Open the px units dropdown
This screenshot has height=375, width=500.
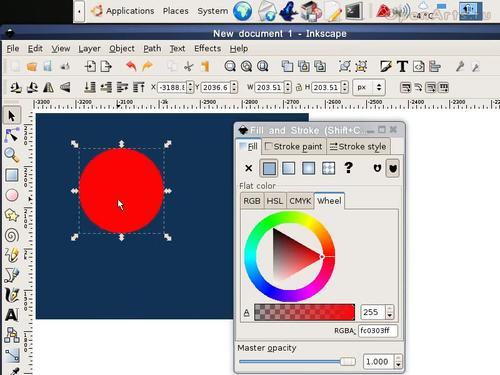pyautogui.click(x=369, y=88)
